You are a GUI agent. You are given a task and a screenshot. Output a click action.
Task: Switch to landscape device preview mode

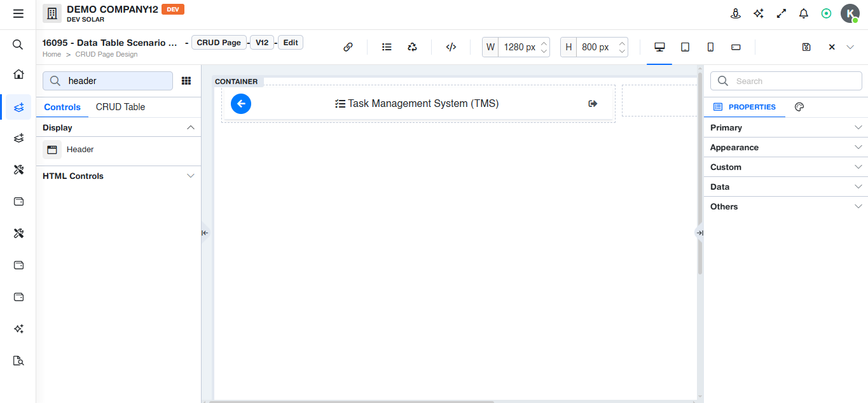tap(736, 46)
